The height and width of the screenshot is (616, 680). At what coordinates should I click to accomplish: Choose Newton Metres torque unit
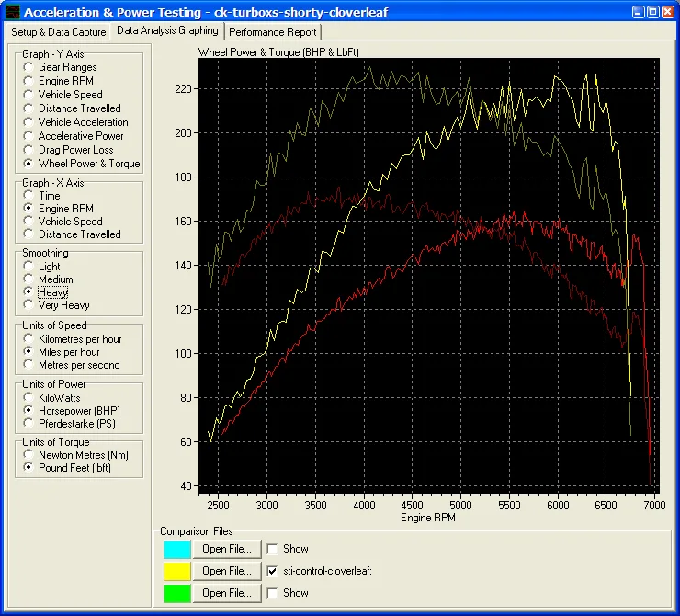[x=30, y=455]
